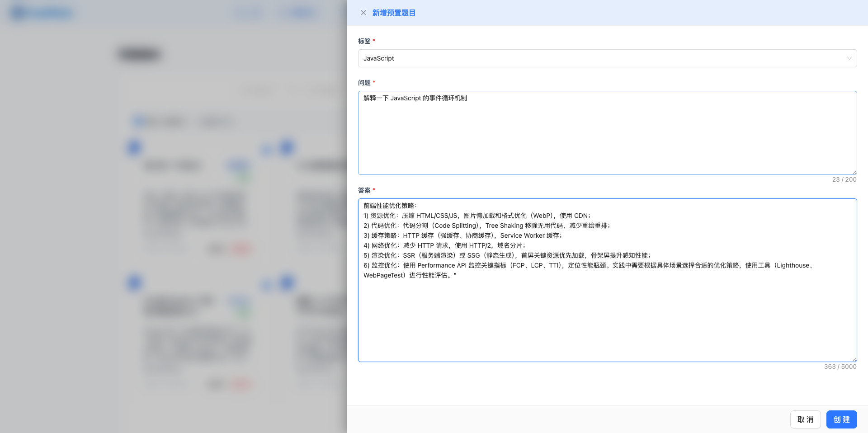Click the 363/5000 character counter
The height and width of the screenshot is (433, 868).
tap(840, 367)
